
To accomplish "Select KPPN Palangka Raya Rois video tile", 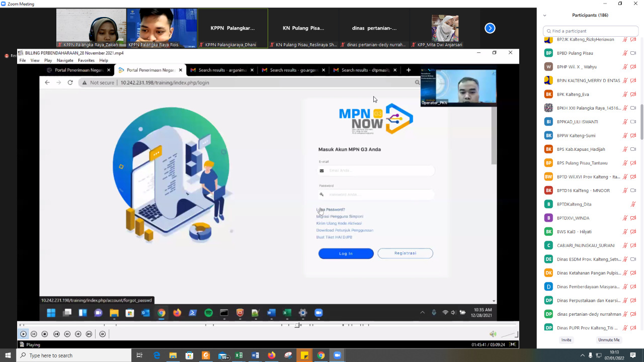I will click(162, 28).
